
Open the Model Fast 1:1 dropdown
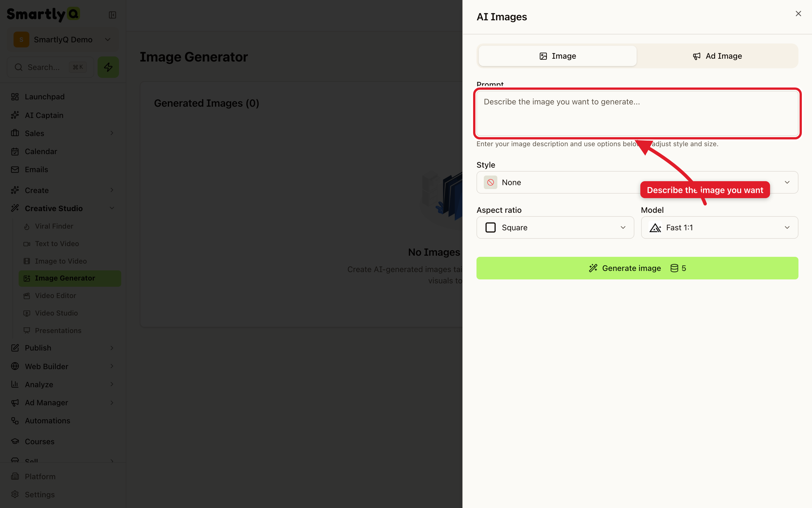[x=720, y=228]
